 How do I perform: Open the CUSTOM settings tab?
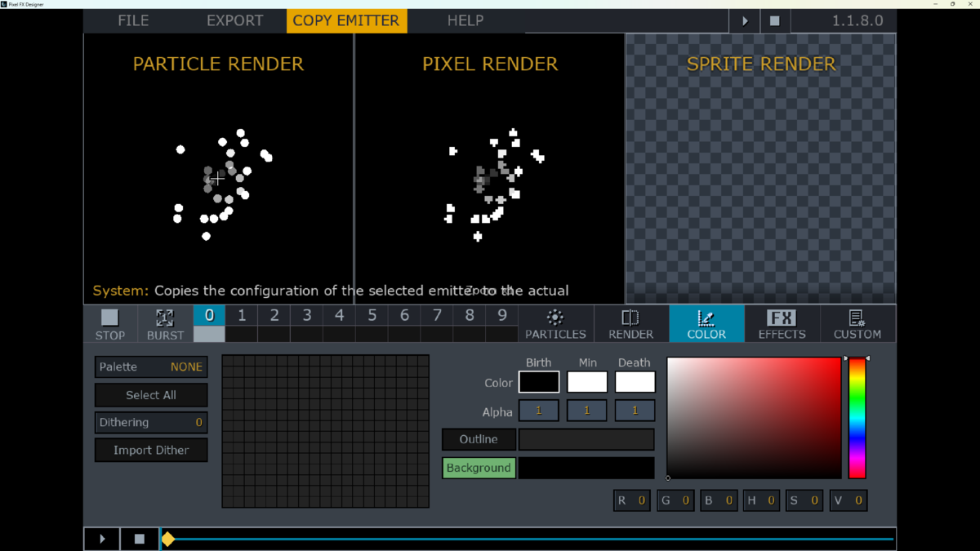click(x=857, y=324)
